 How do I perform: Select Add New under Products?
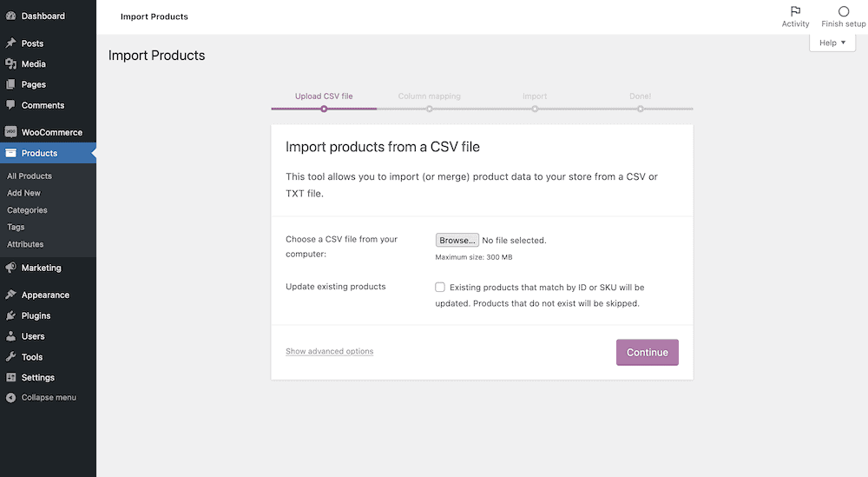point(23,193)
